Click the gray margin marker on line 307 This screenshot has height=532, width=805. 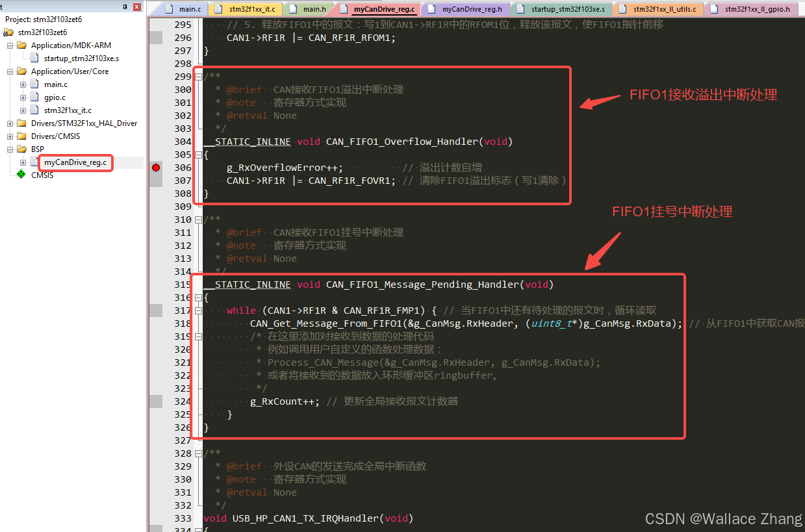point(155,181)
